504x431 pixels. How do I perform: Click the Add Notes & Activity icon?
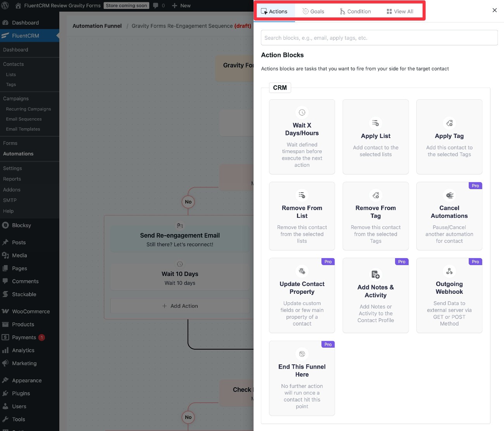click(376, 274)
